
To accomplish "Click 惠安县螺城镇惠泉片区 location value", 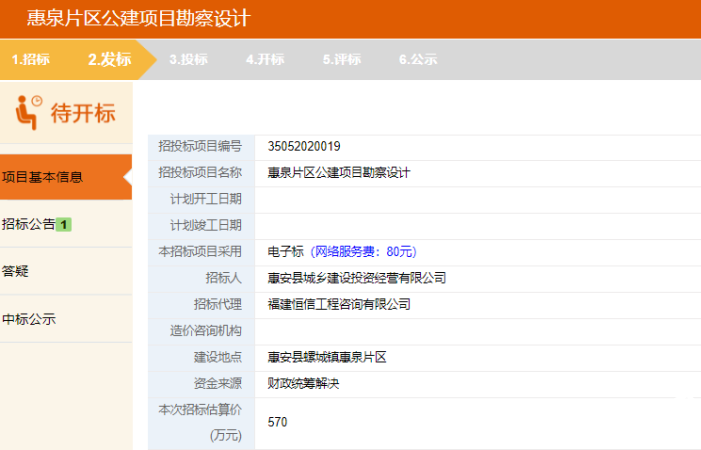I will tap(327, 357).
